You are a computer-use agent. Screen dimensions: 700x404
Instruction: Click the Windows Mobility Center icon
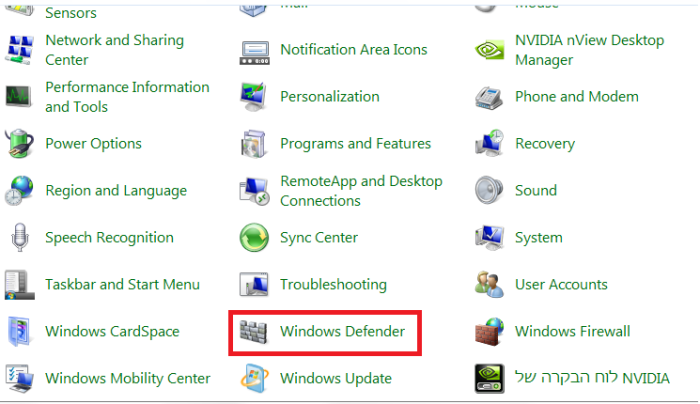19,378
